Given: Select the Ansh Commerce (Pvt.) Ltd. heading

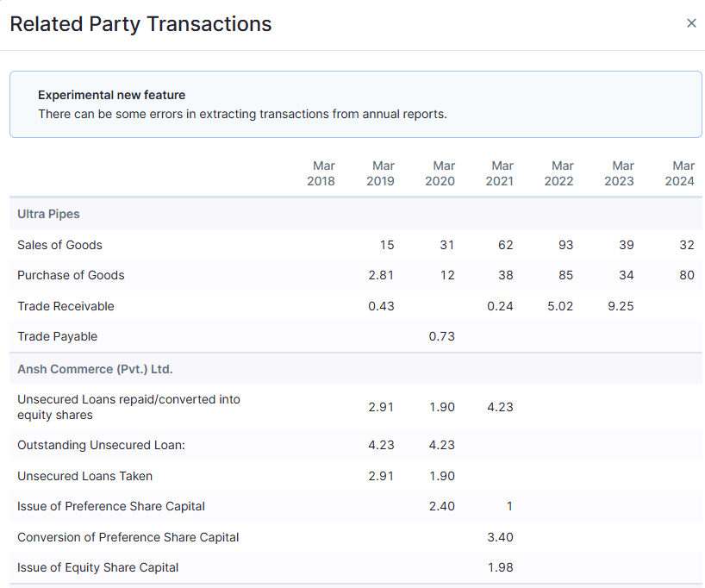Looking at the screenshot, I should coord(95,369).
